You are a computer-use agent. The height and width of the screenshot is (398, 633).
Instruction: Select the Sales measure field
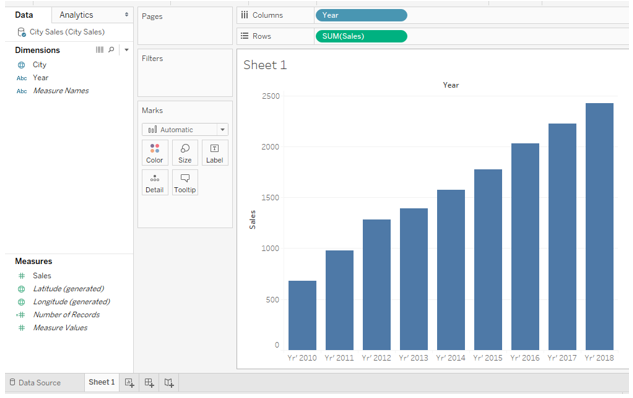tap(42, 276)
